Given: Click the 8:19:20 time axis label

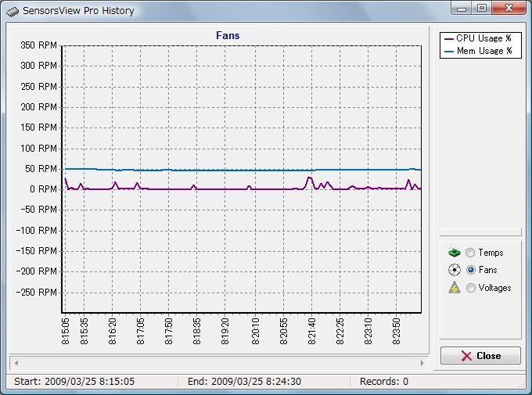Looking at the screenshot, I should coord(225,331).
